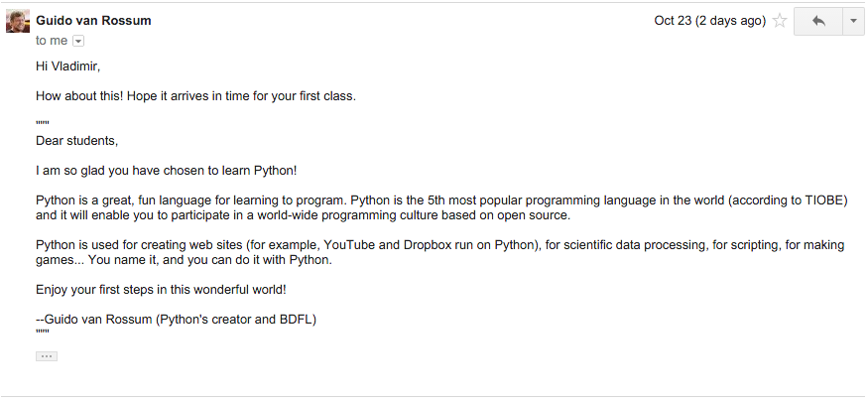Click the opening triple quotes above Dear students
Image resolution: width=868 pixels, height=401 pixels.
pos(43,123)
